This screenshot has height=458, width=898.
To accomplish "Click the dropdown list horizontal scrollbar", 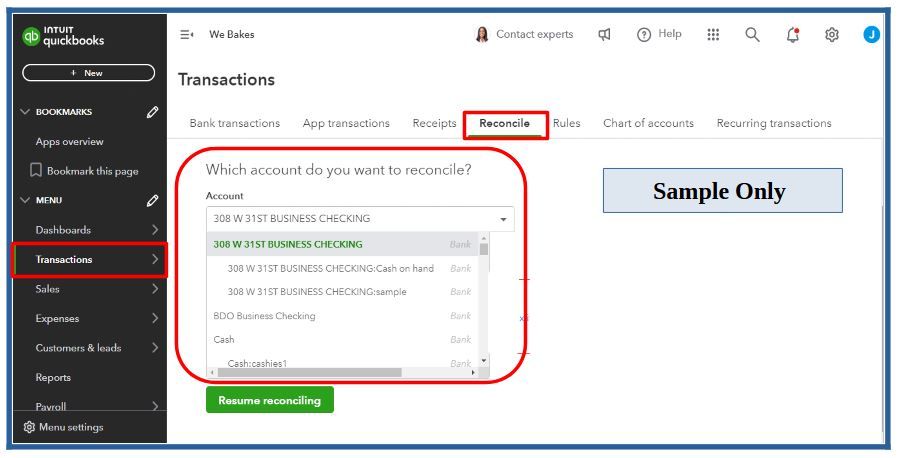I will point(310,372).
